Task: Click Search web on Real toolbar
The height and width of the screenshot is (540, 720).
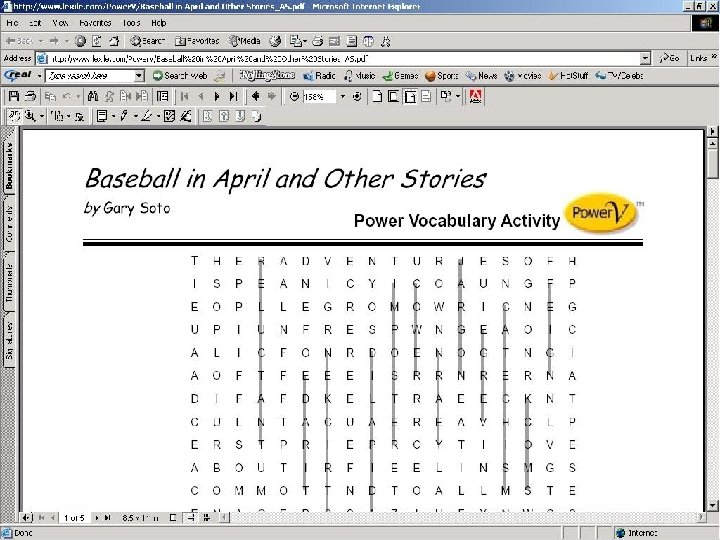Action: (180, 76)
